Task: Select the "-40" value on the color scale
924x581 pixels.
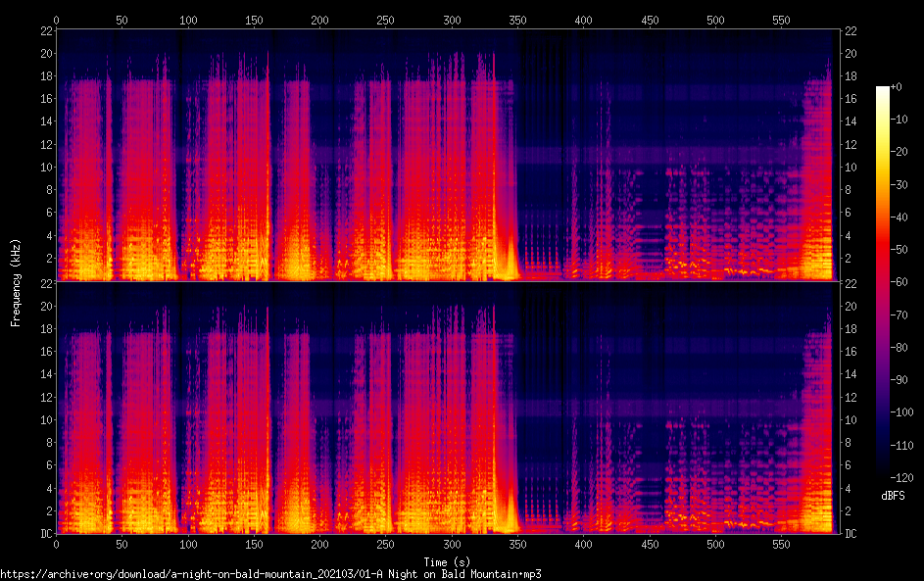Action: tap(899, 217)
